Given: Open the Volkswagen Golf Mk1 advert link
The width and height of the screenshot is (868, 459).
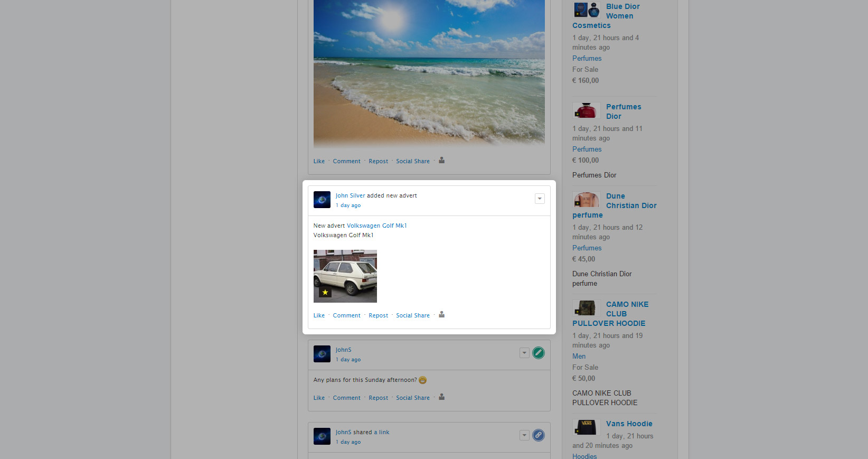Looking at the screenshot, I should 376,226.
